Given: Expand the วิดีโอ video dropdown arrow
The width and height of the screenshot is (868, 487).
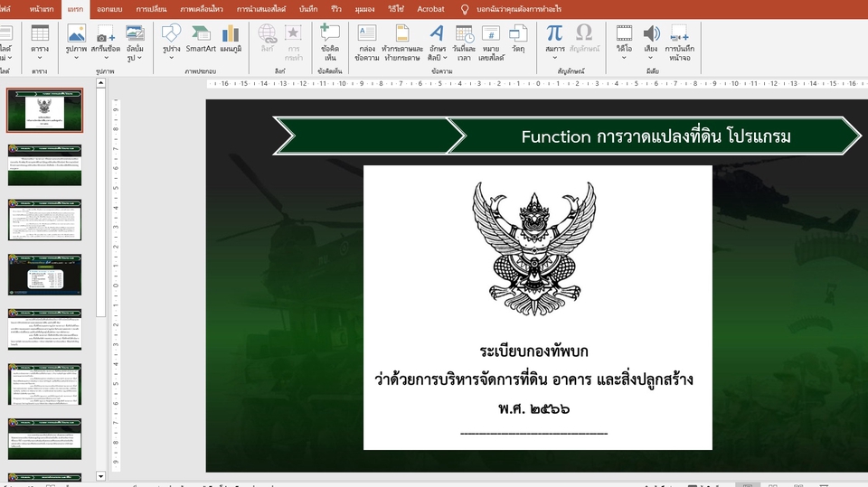Looking at the screenshot, I should (x=624, y=58).
